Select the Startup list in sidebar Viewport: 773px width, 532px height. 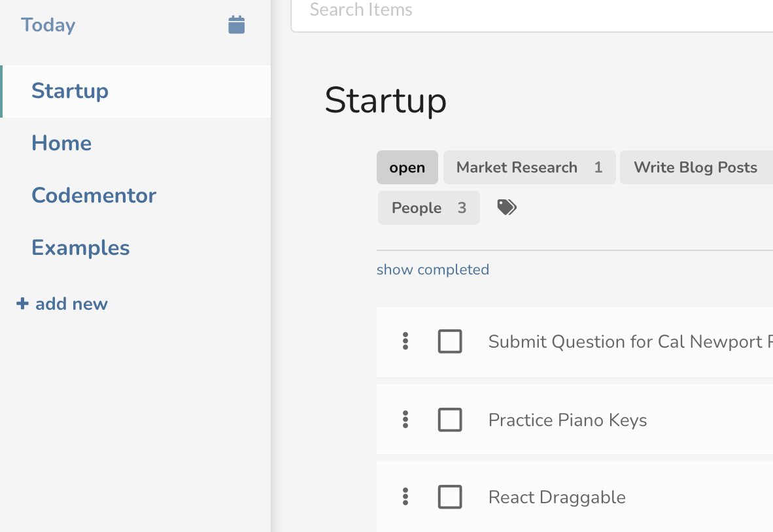pos(70,91)
